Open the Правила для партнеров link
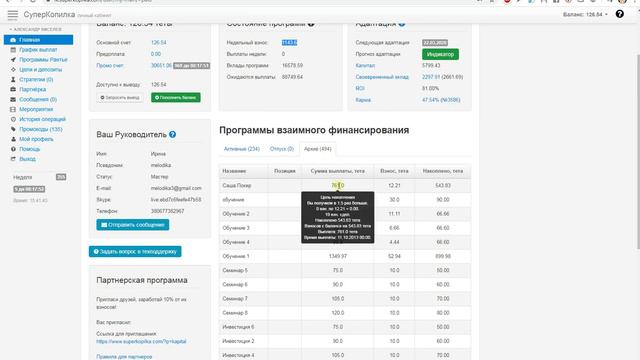 (124, 357)
